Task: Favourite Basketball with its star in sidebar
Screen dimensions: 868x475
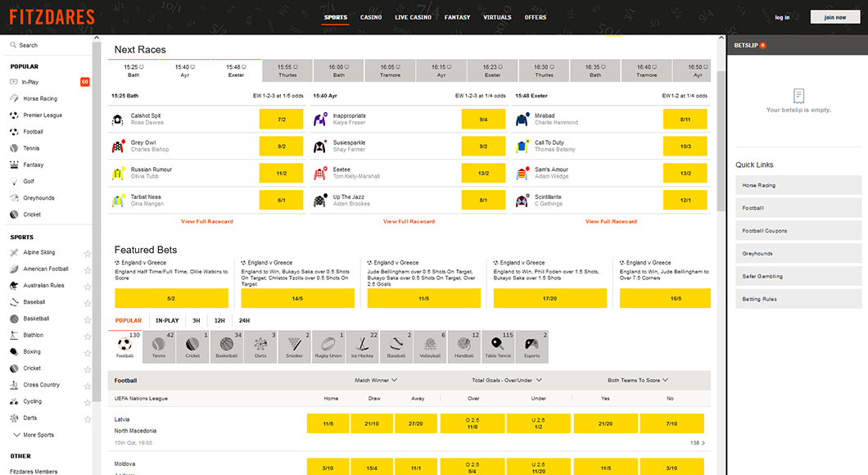Action: [x=88, y=320]
